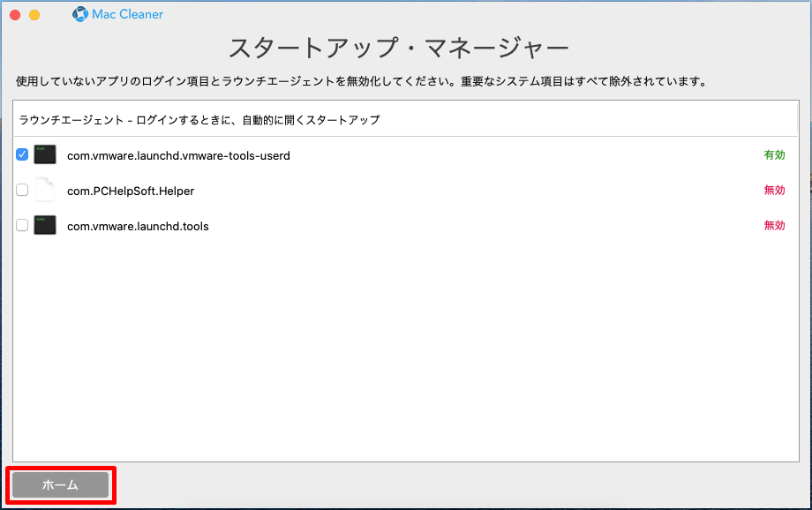Click the blank document icon for com.PCHelpSoft.Helper
812x510 pixels.
pyautogui.click(x=45, y=190)
